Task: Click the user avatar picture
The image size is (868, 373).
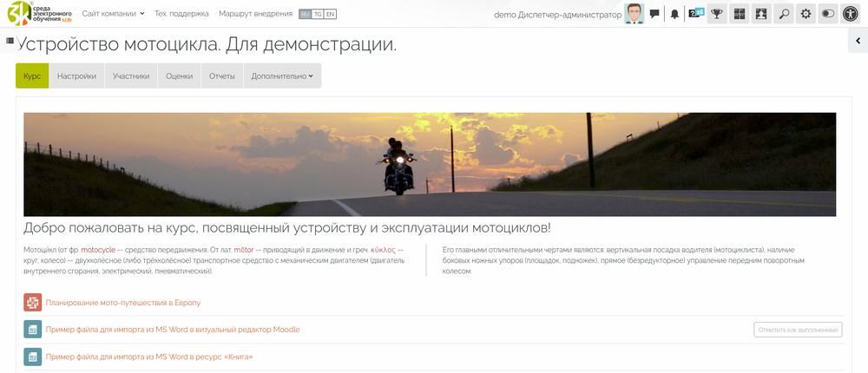Action: [x=635, y=14]
